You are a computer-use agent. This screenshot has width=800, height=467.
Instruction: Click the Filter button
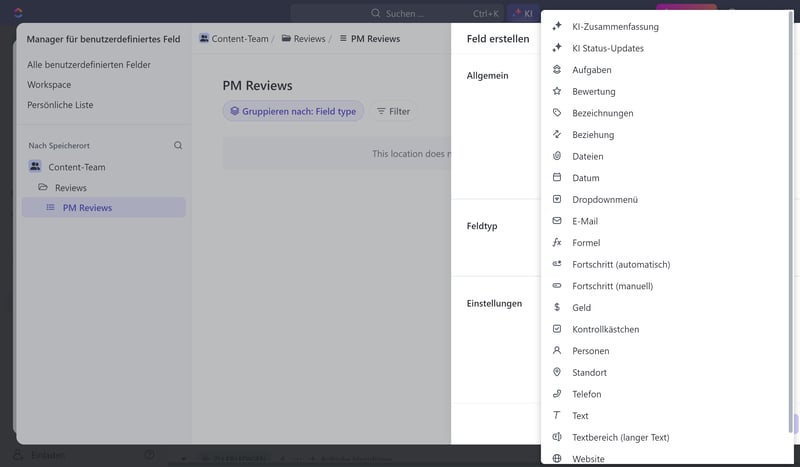pos(393,111)
